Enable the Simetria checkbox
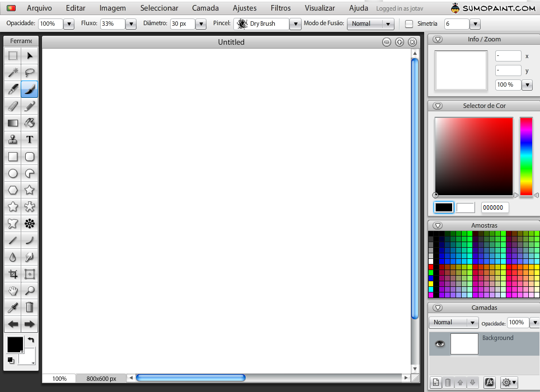Screen dimensions: 540x392 point(408,23)
